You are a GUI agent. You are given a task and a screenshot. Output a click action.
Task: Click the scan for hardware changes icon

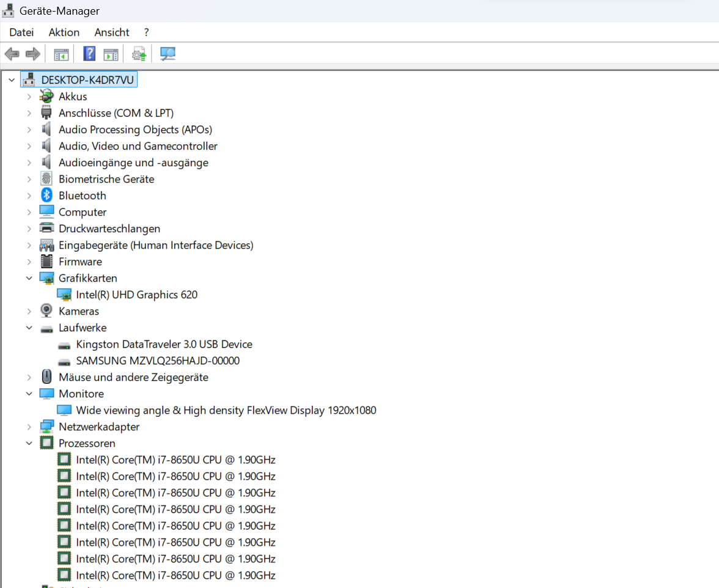[168, 54]
